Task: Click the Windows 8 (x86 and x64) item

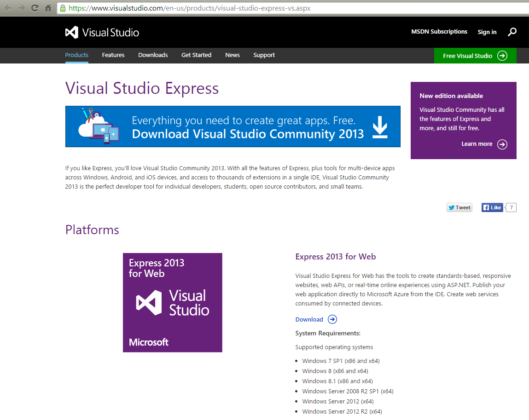Action: 335,371
